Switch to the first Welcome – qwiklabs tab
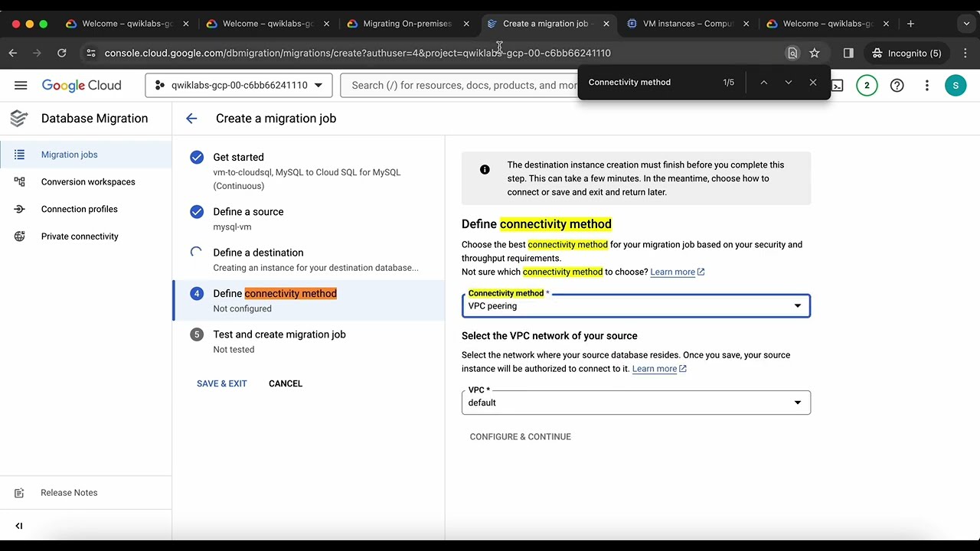 [x=126, y=24]
